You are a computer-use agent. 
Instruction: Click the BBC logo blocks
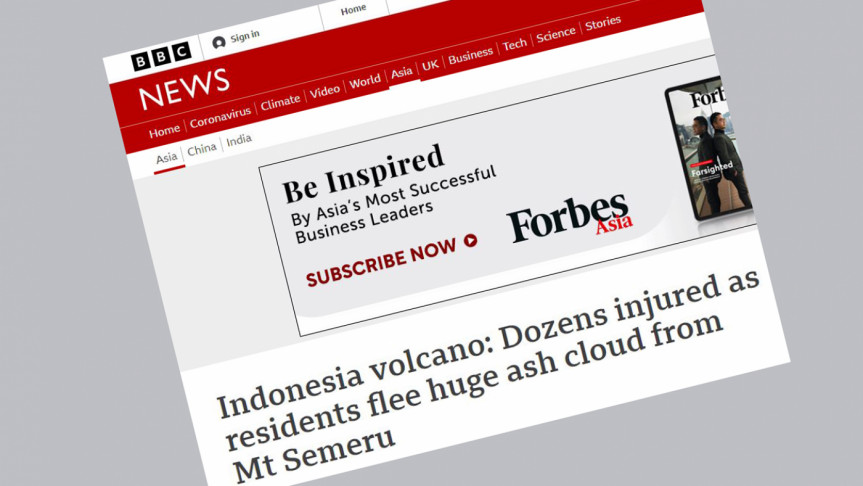point(161,56)
